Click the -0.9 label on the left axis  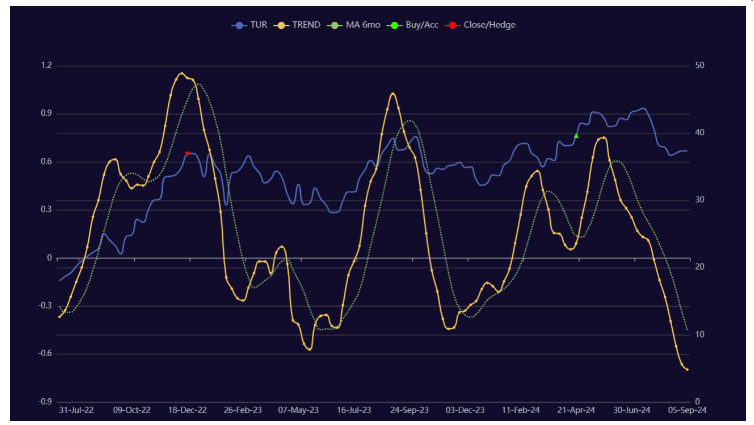[44, 402]
